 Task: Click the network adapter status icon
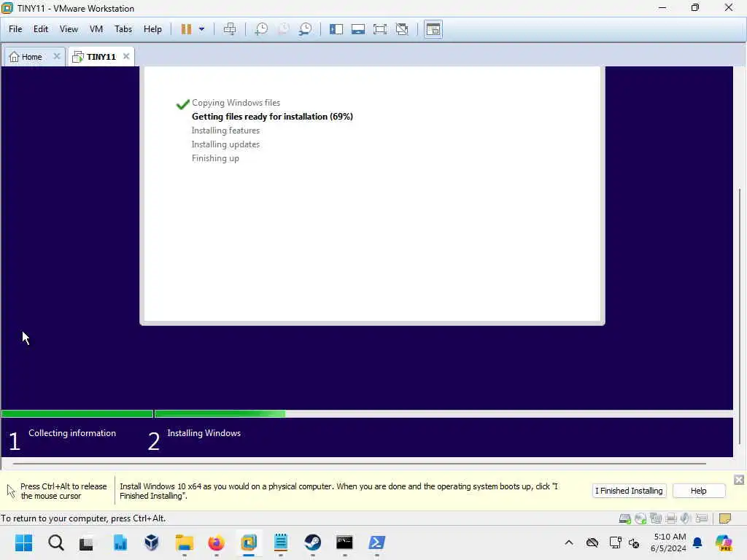point(656,518)
